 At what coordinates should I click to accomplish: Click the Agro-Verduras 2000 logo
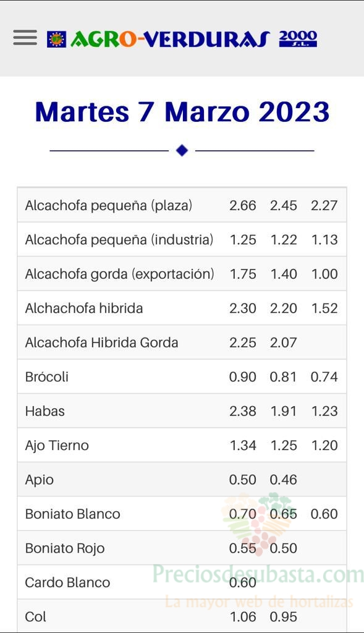click(x=182, y=39)
